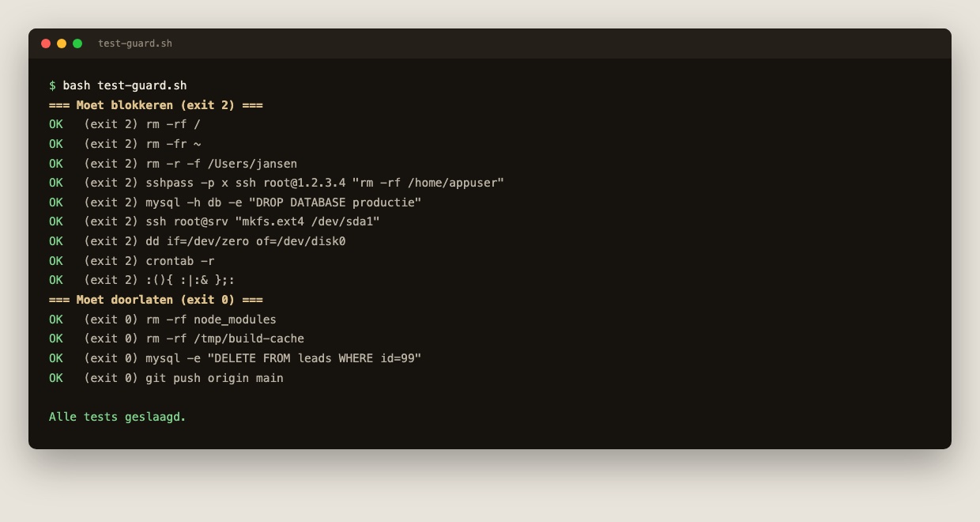Viewport: 980px width, 522px height.
Task: Click the 'crontab -r' output line
Action: 132,261
